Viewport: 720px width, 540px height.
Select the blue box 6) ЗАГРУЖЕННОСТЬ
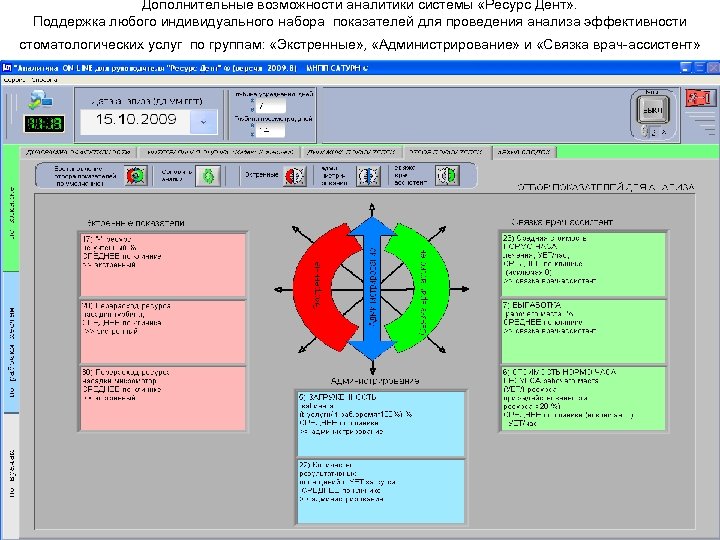(381, 423)
